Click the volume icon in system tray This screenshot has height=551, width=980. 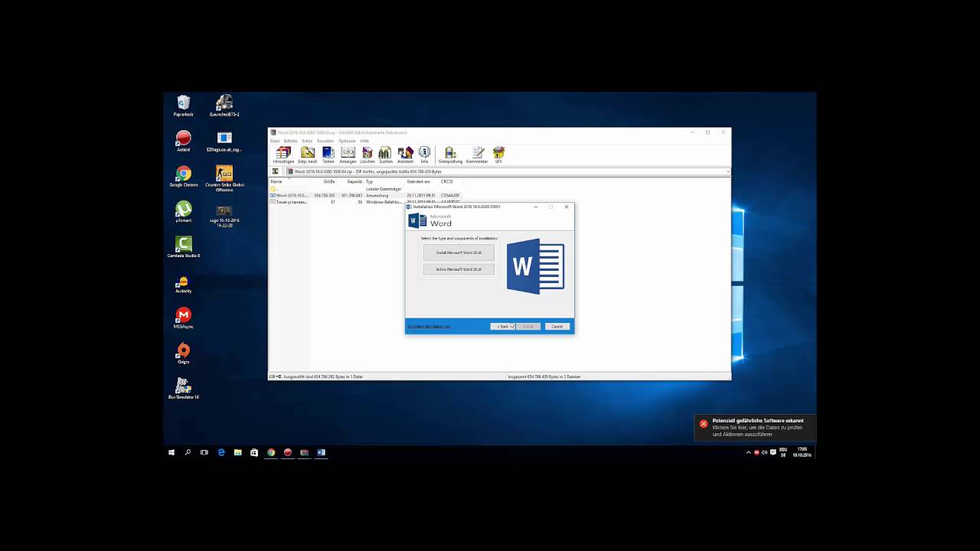tap(764, 452)
